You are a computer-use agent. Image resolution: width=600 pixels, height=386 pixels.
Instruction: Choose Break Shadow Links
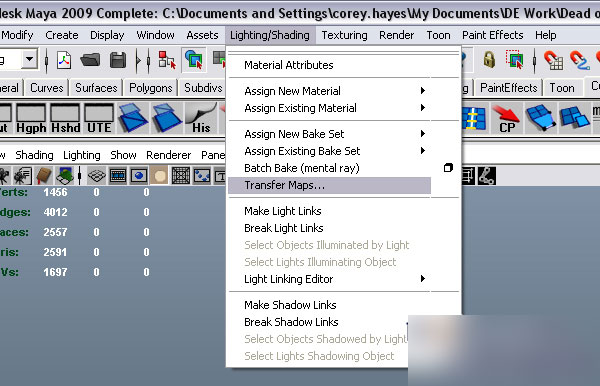click(318, 322)
